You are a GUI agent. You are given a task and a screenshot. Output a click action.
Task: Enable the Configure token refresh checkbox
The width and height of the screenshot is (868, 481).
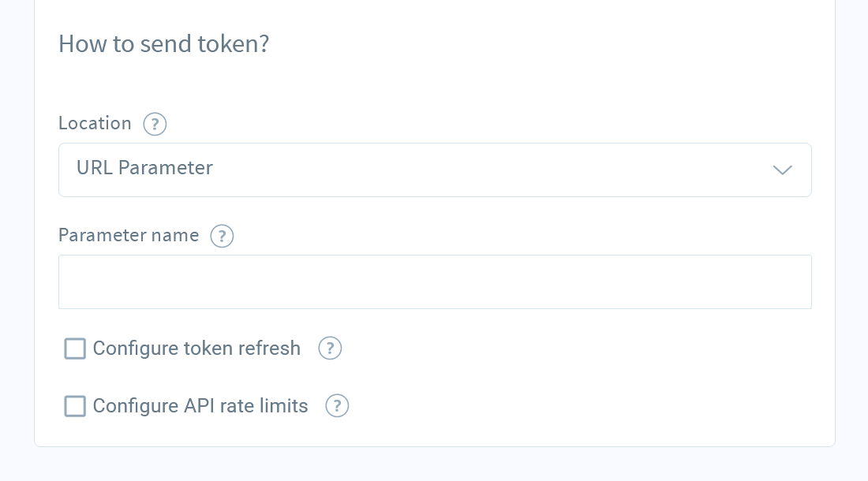pyautogui.click(x=75, y=349)
